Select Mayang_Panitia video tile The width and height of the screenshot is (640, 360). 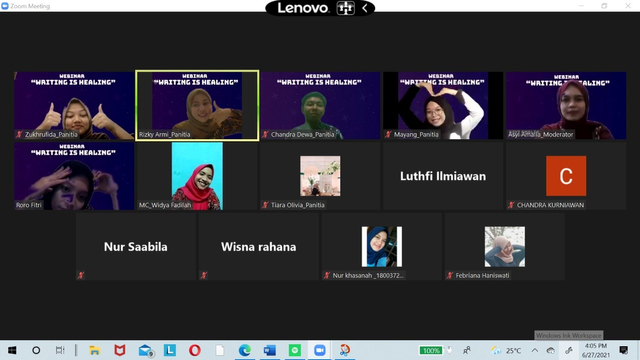pyautogui.click(x=443, y=106)
